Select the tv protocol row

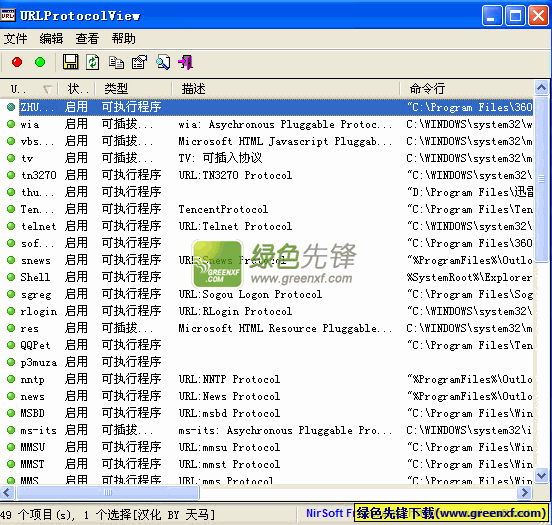(x=266, y=158)
